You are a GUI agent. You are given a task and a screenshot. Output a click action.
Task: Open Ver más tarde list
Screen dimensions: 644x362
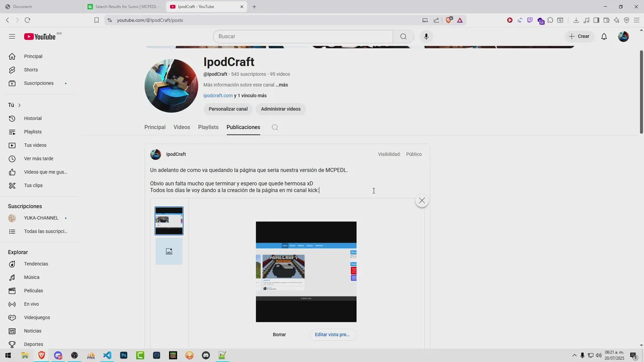pyautogui.click(x=39, y=158)
